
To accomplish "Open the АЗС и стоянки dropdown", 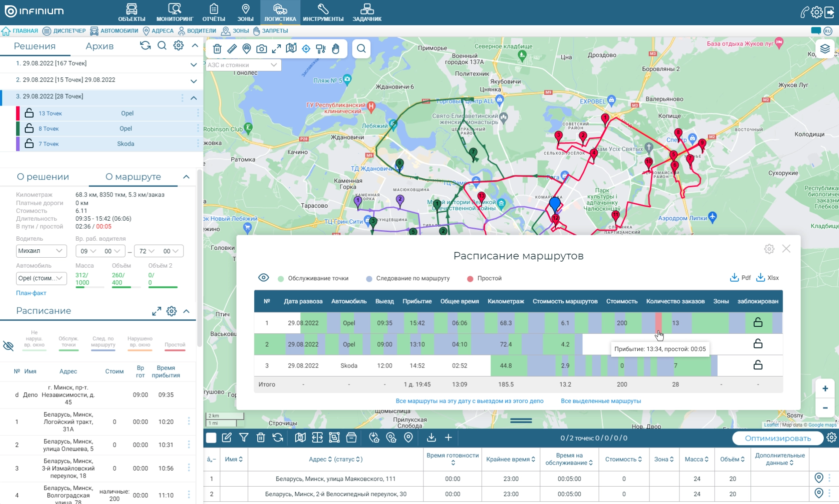I will (x=243, y=65).
